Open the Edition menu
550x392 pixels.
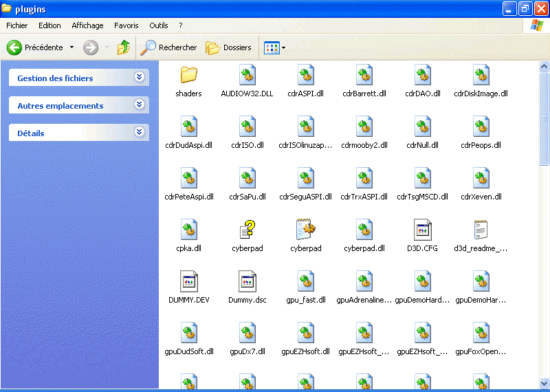(x=49, y=25)
